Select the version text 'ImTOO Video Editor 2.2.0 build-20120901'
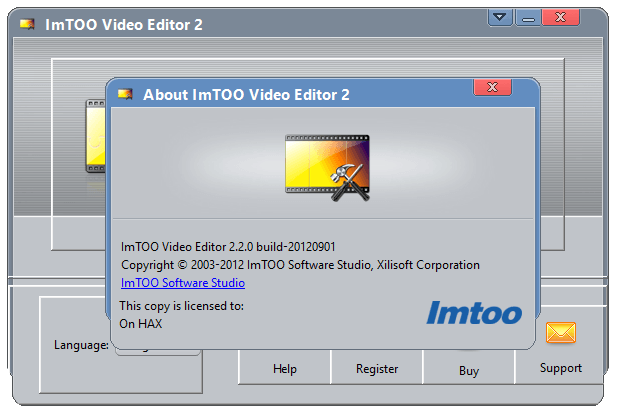 coord(228,247)
